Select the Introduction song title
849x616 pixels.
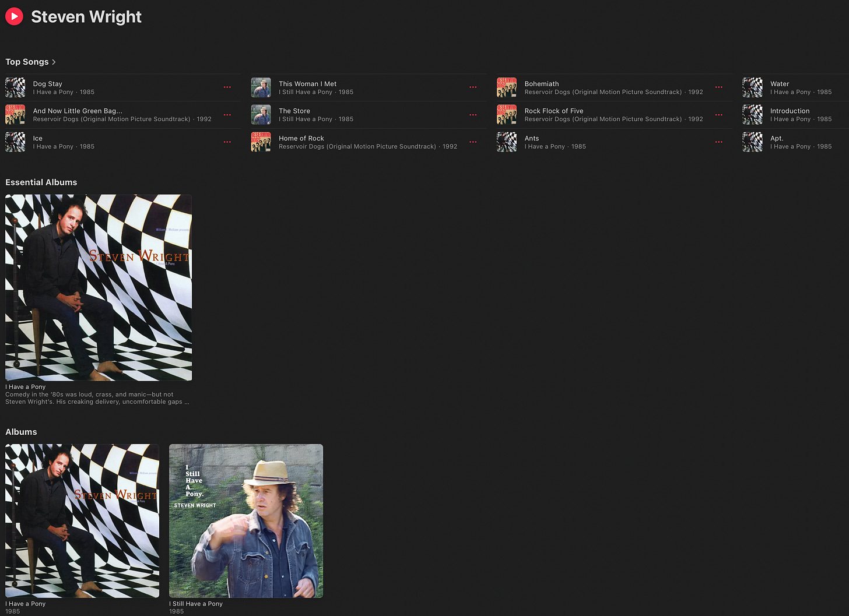point(790,111)
